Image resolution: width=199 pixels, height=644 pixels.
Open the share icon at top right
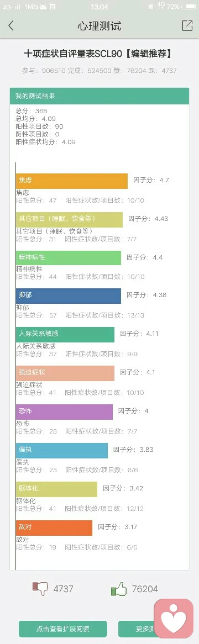(x=187, y=25)
